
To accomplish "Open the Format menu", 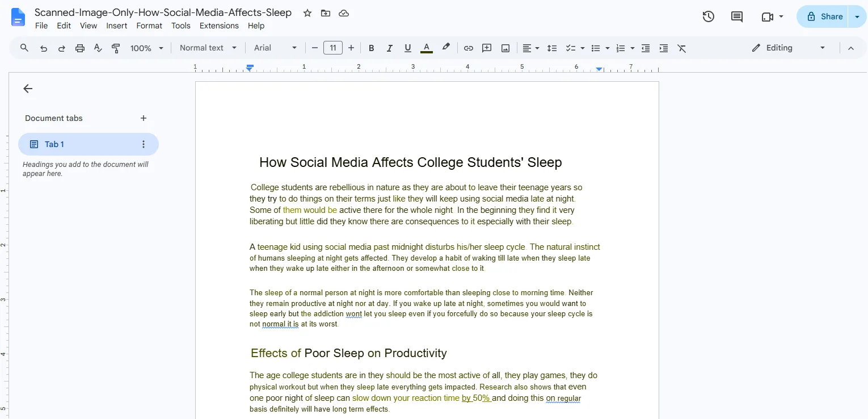I will tap(149, 26).
